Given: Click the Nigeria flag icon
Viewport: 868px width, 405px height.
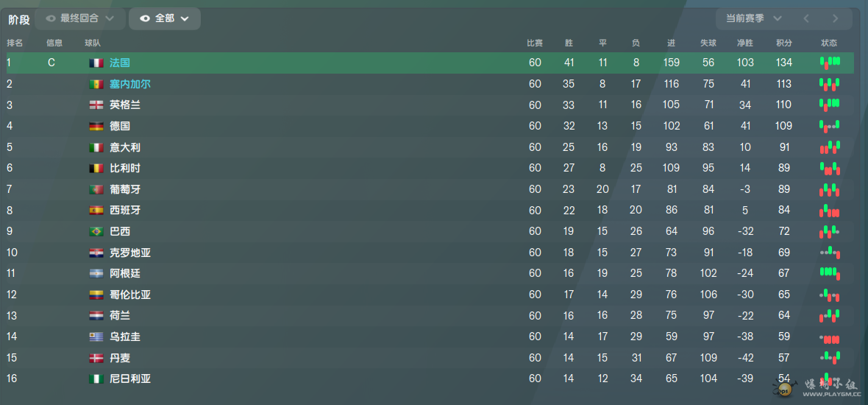Looking at the screenshot, I should (96, 379).
